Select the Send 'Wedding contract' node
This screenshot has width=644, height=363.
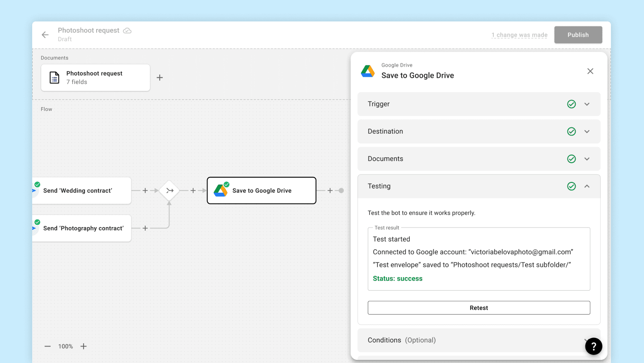[82, 190]
